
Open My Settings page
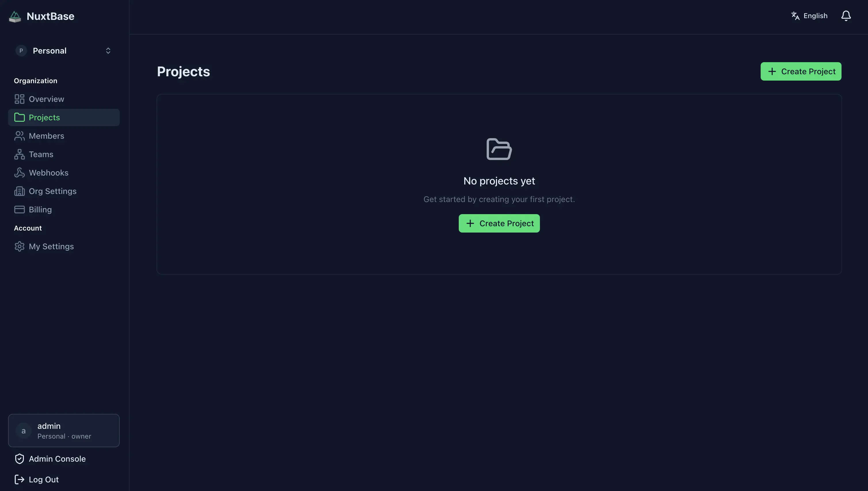click(x=51, y=247)
